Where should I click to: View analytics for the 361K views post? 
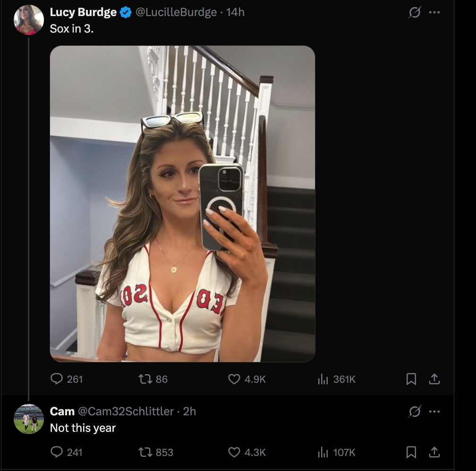pos(323,379)
